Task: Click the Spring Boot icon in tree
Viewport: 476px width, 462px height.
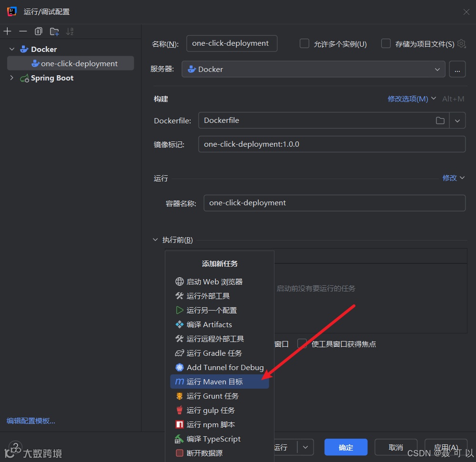Action: [x=24, y=78]
